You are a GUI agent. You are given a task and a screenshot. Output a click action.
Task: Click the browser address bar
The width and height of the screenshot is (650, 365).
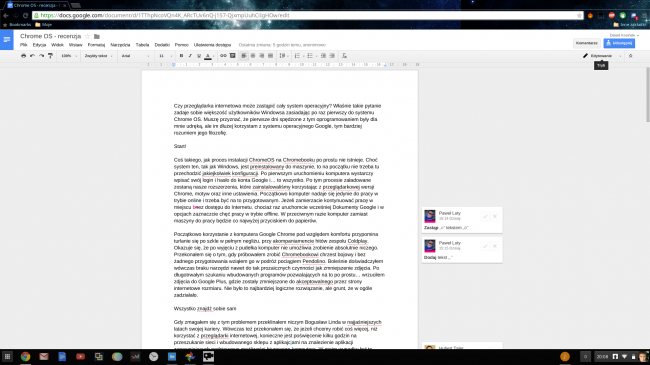(x=308, y=15)
